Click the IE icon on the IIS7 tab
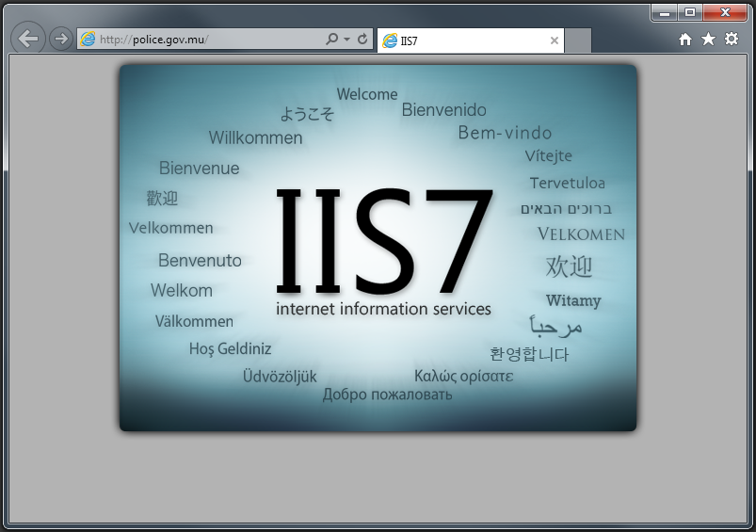The image size is (756, 532). coord(390,41)
